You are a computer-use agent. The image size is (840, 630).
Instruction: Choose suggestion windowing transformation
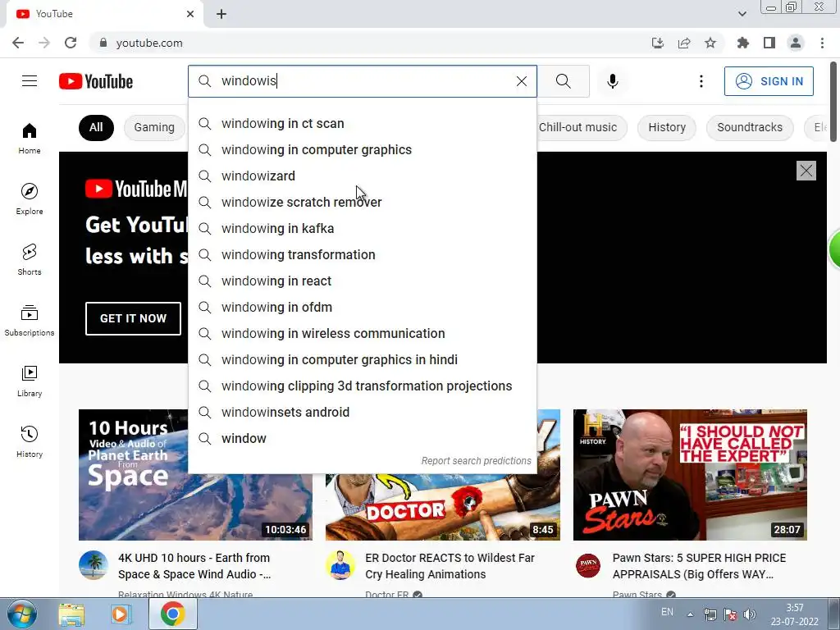click(x=362, y=254)
